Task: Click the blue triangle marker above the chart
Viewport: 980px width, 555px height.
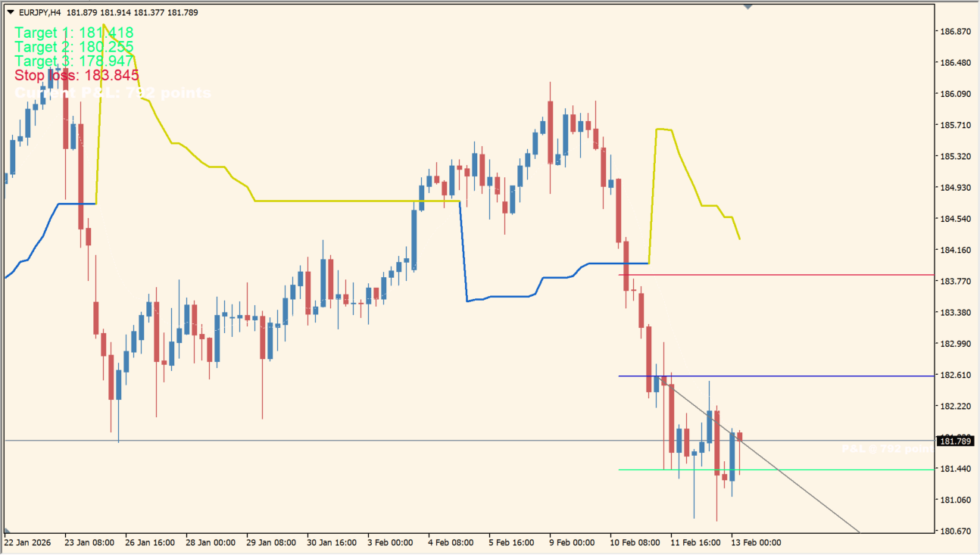Action: point(748,7)
